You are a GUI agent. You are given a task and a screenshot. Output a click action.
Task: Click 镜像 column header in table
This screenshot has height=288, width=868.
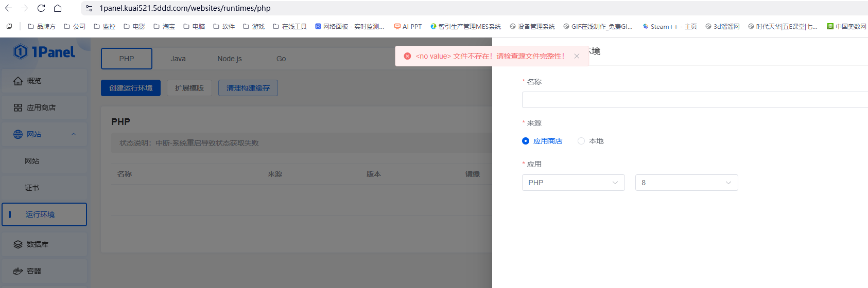pos(473,174)
